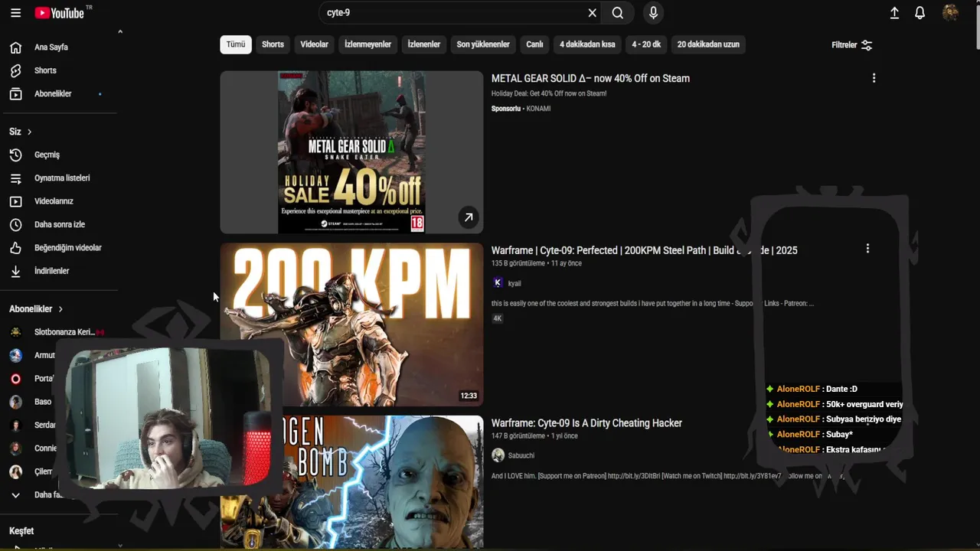The image size is (980, 551).
Task: Click the Keşfet section heading
Action: point(21,531)
